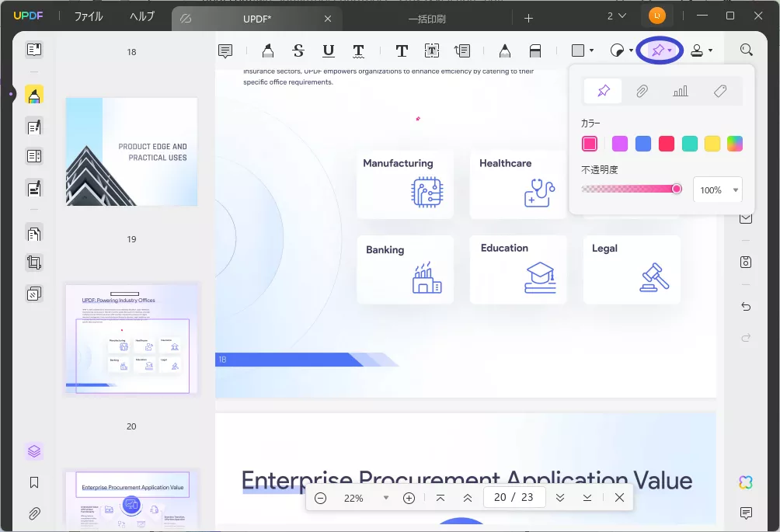Image resolution: width=780 pixels, height=532 pixels.
Task: Open the orange user account avatar
Action: [657, 16]
